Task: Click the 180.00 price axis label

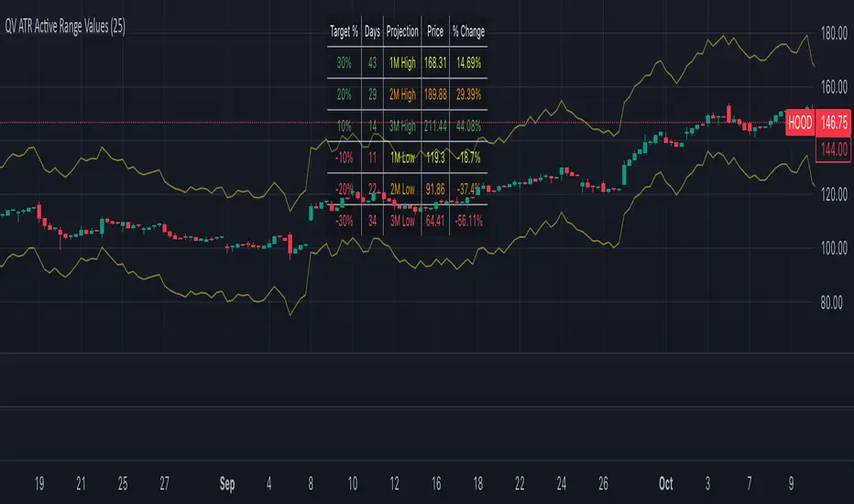Action: [834, 33]
